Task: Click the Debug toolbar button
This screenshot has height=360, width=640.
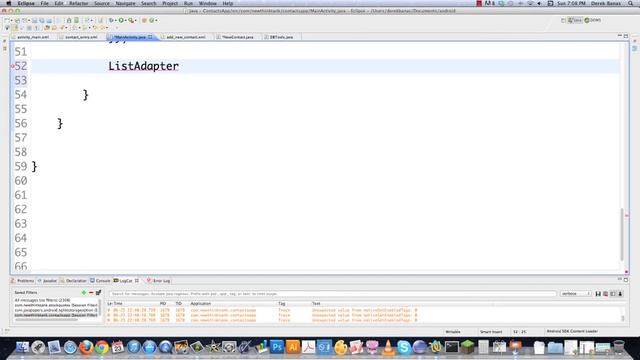Action: pyautogui.click(x=111, y=20)
